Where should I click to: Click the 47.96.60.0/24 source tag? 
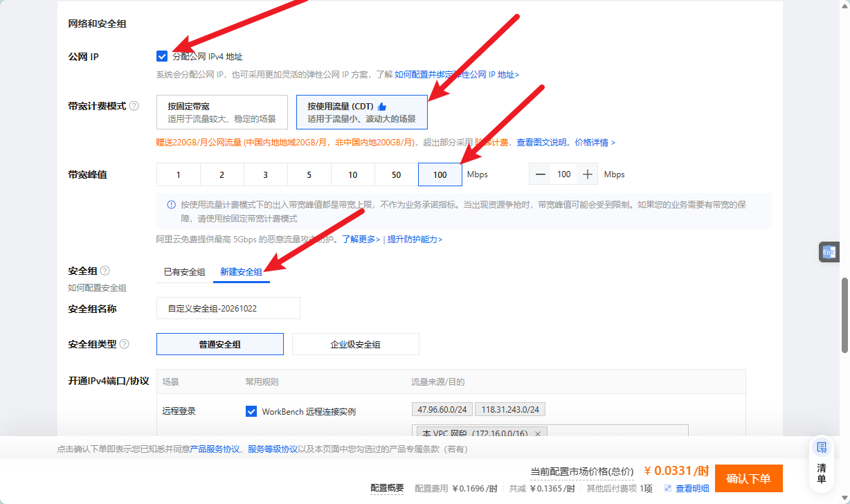click(x=442, y=409)
